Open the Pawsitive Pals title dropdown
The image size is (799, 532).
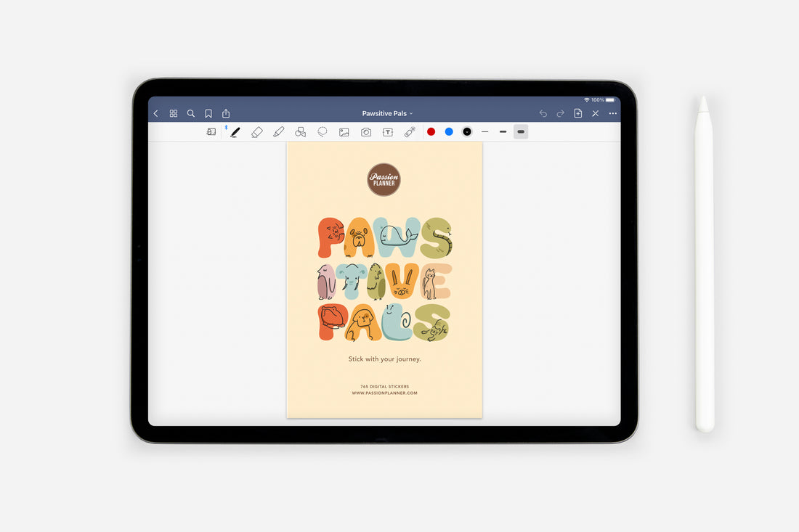pyautogui.click(x=387, y=113)
